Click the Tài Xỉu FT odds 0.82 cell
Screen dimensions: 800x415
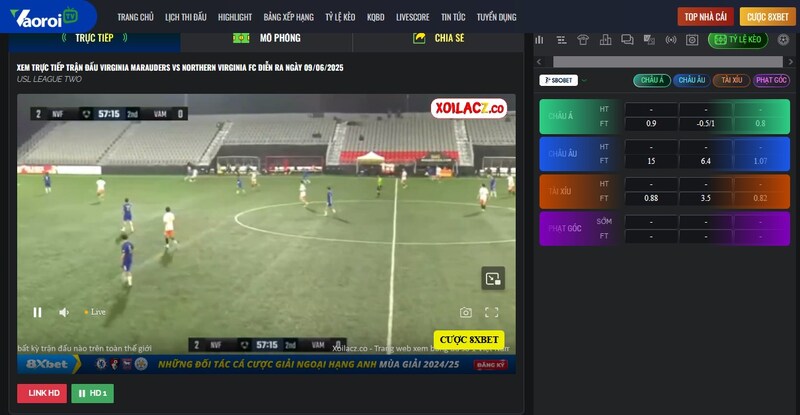coord(760,199)
